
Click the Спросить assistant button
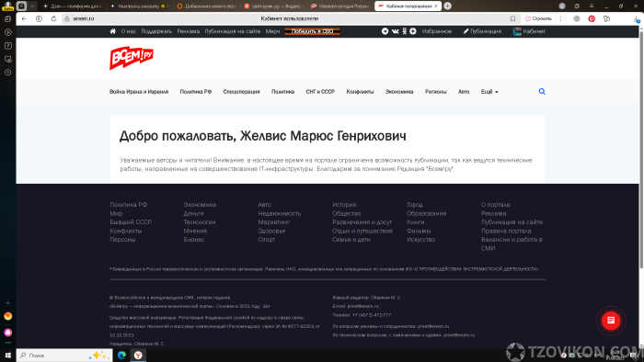538,19
